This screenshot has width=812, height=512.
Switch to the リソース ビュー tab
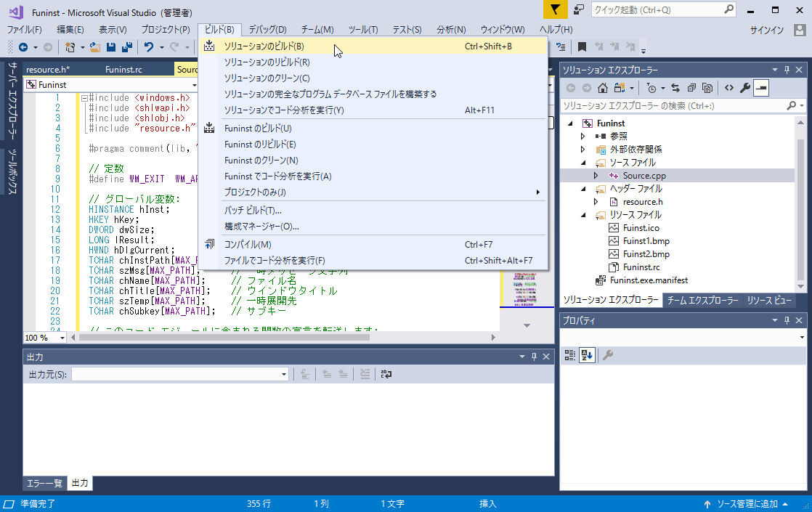click(769, 300)
